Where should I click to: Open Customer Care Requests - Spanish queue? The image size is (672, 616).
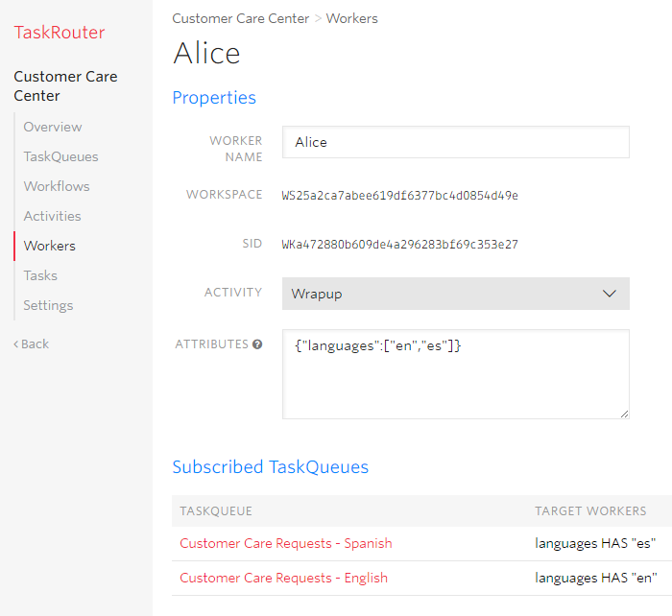[x=286, y=543]
